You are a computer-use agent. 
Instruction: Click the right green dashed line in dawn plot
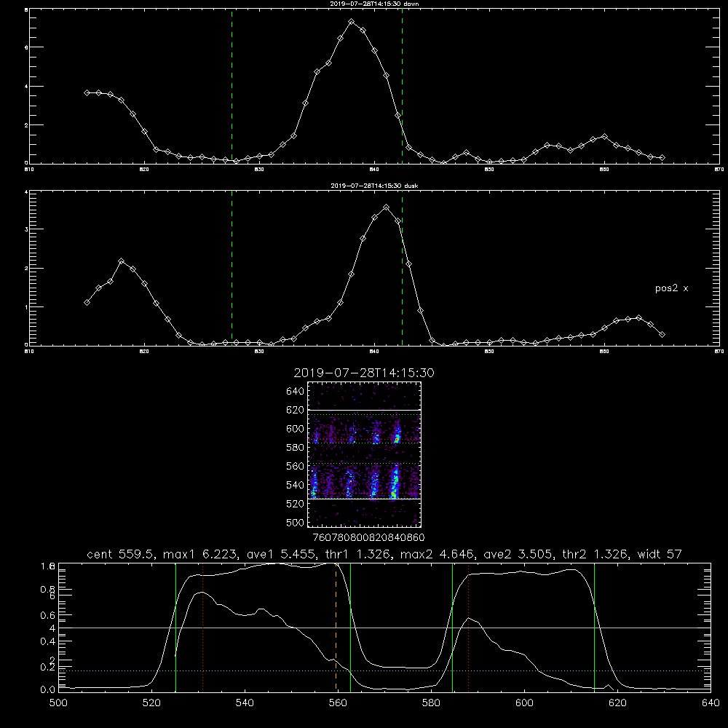(402, 87)
